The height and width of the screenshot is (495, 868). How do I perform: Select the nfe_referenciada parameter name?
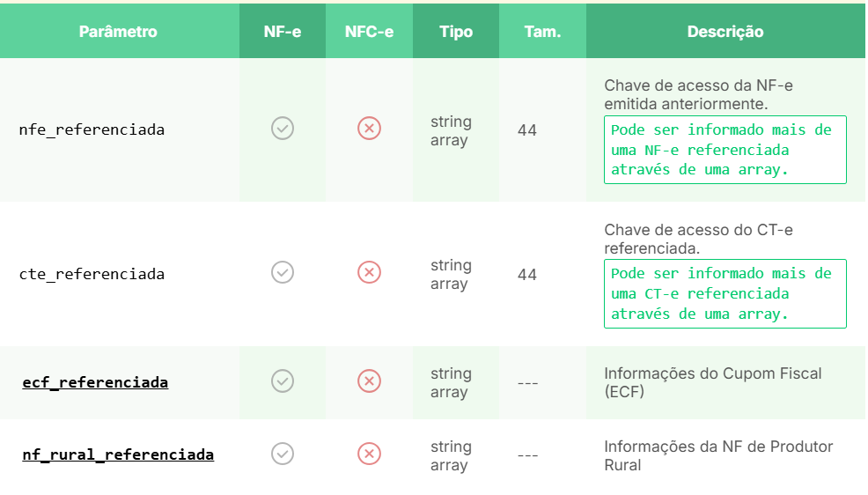pos(92,130)
